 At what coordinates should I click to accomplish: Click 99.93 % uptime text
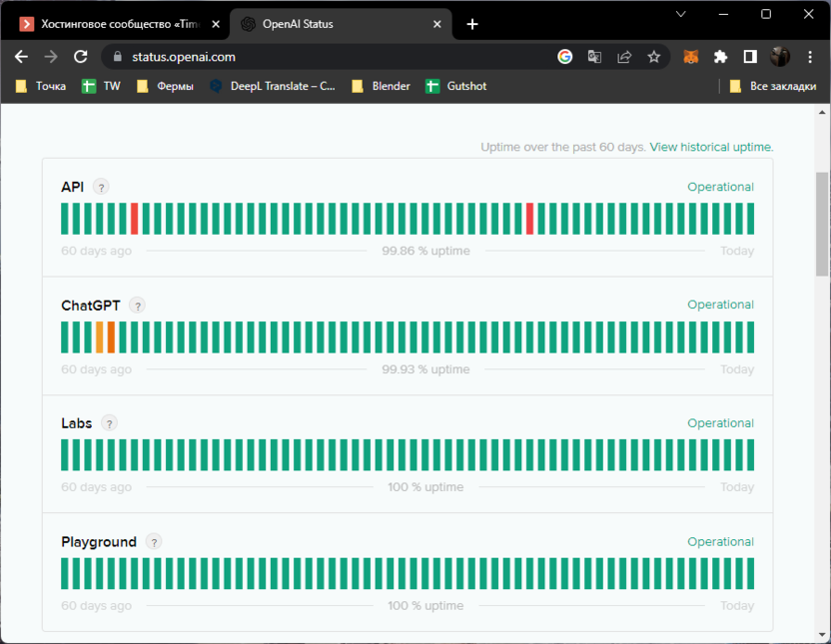(x=425, y=369)
